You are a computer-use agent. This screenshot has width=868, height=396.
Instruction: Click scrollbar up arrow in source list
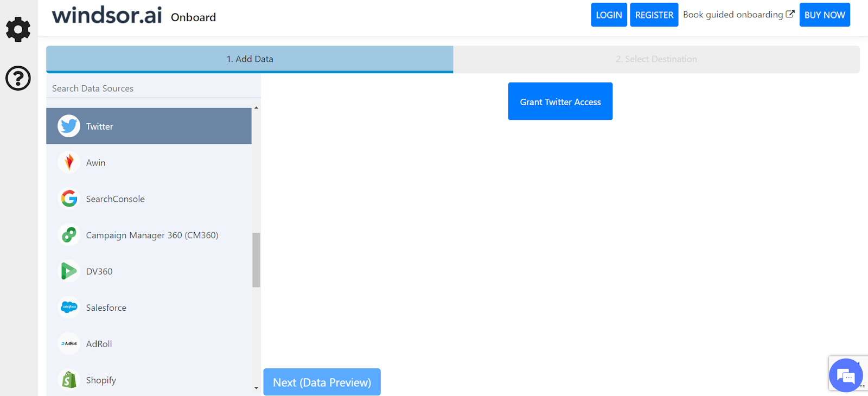point(256,108)
